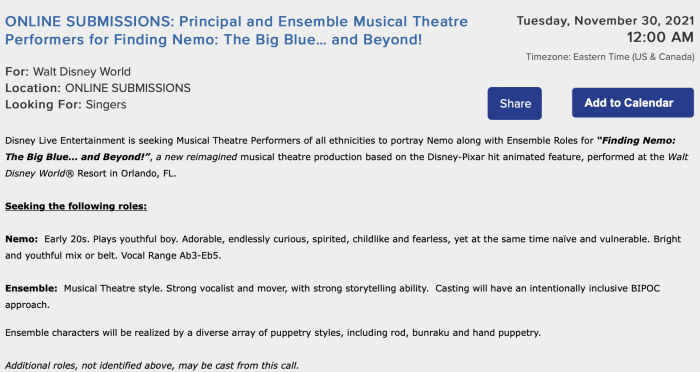
Task: Click the 'For: Walt Disney World' line
Action: 68,71
